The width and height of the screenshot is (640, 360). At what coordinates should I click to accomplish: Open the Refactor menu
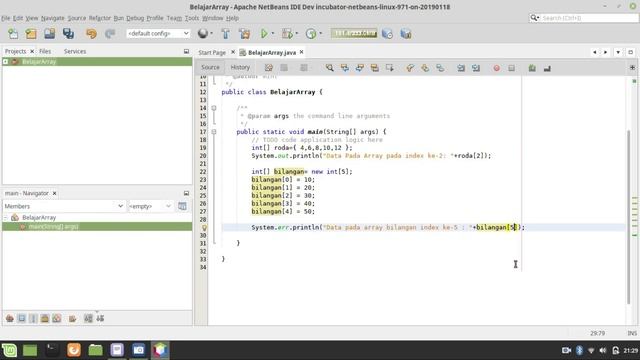pos(100,18)
